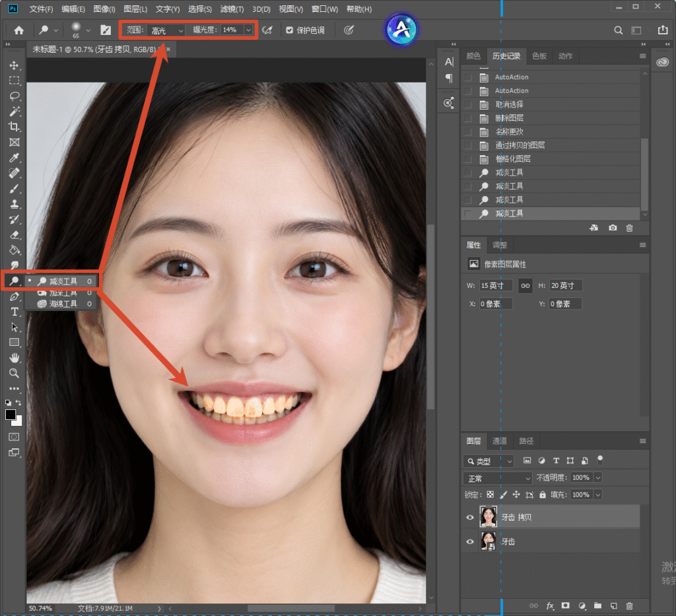Click the background color swatch
The width and height of the screenshot is (676, 616).
[19, 422]
